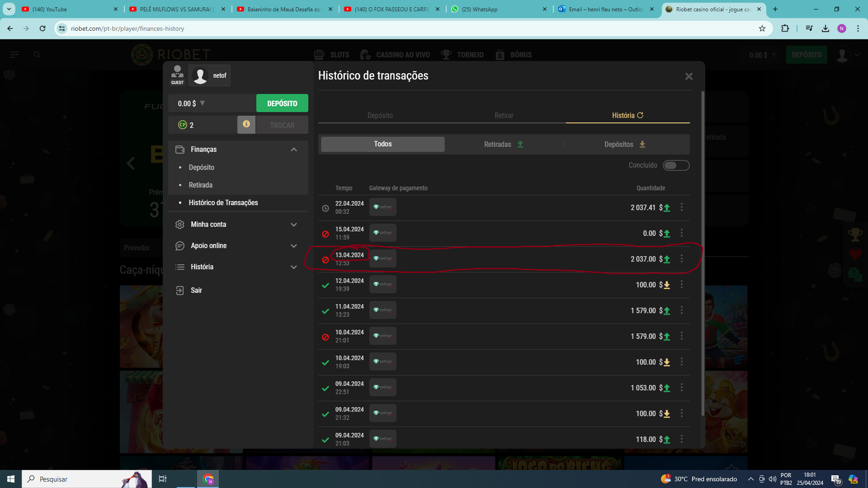Switch to the Depósito tab

pos(380,116)
